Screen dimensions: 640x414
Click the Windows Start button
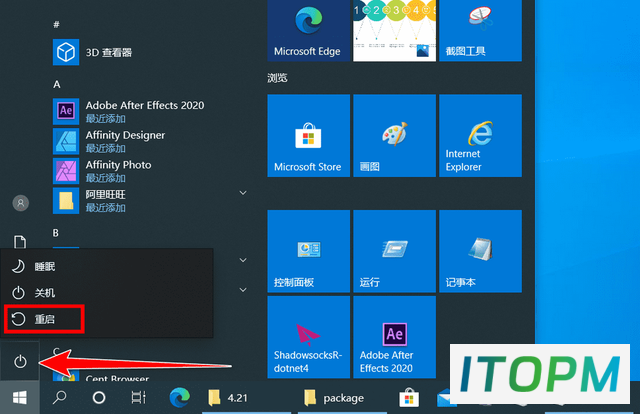pos(20,398)
